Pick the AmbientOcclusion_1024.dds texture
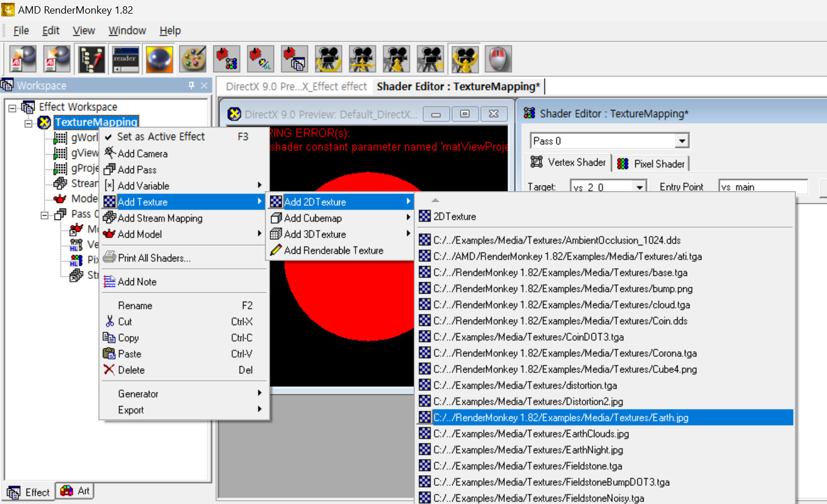The image size is (827, 504). pyautogui.click(x=605, y=240)
